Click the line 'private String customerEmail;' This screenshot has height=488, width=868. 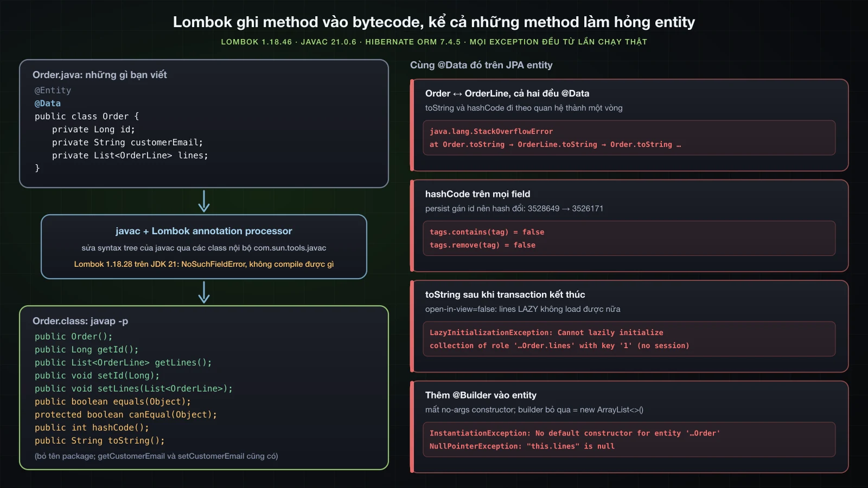pyautogui.click(x=127, y=143)
